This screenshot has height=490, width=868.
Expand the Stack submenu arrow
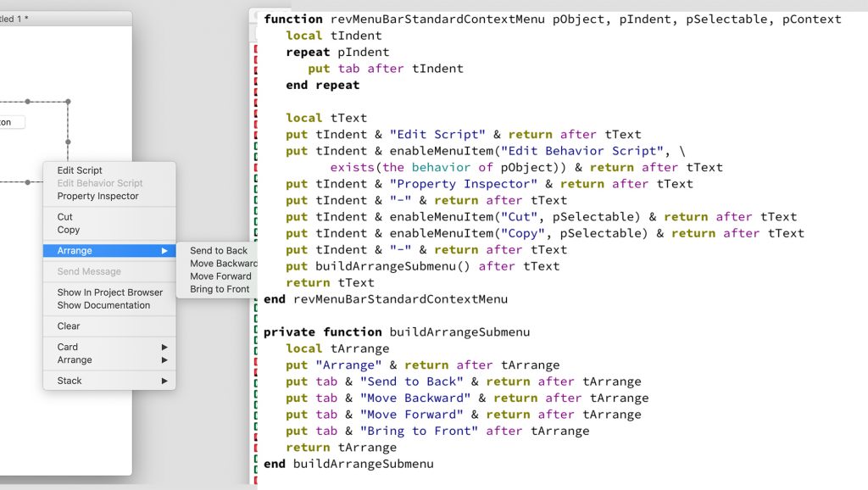(164, 381)
